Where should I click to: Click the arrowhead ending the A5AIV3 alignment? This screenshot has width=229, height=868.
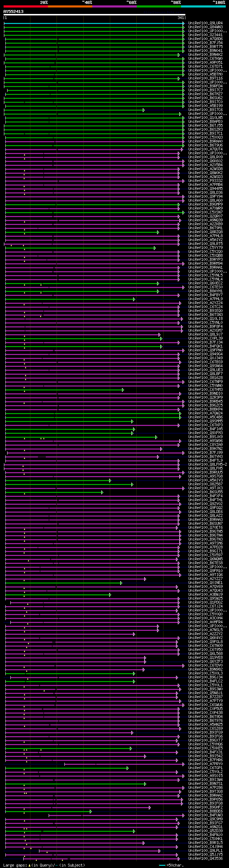[x=110, y=480]
